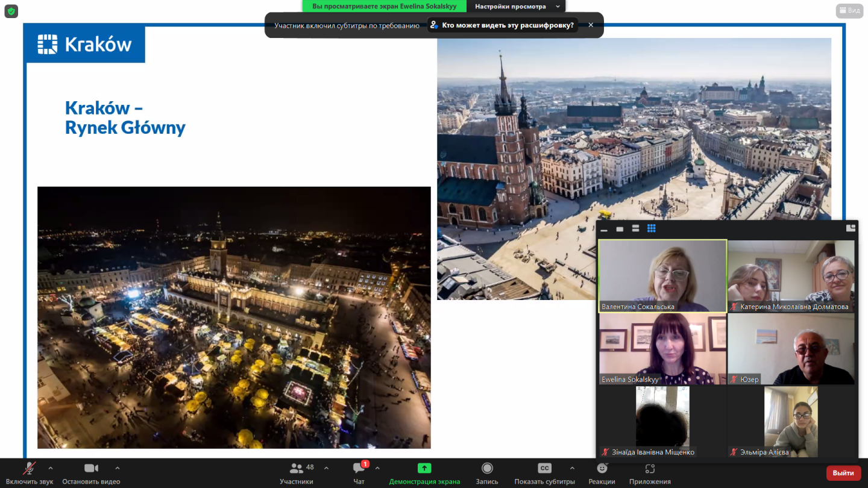Click the green encryption shield icon

(11, 11)
